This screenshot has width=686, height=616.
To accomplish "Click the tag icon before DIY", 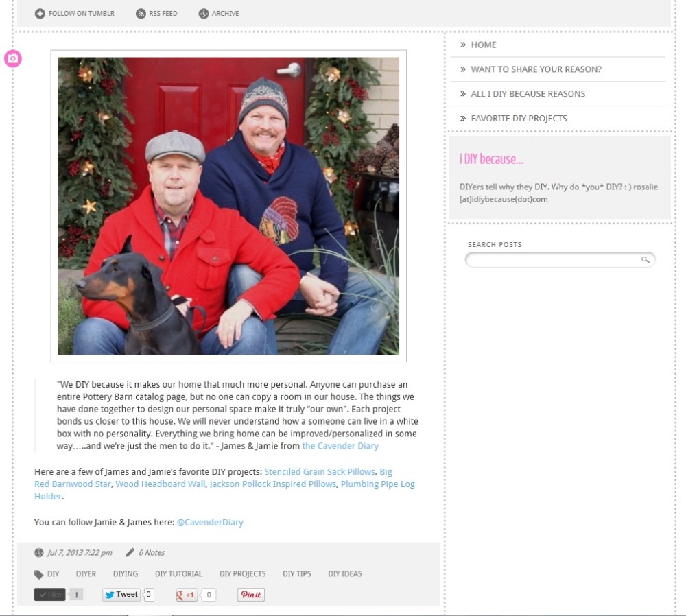I will pos(39,574).
